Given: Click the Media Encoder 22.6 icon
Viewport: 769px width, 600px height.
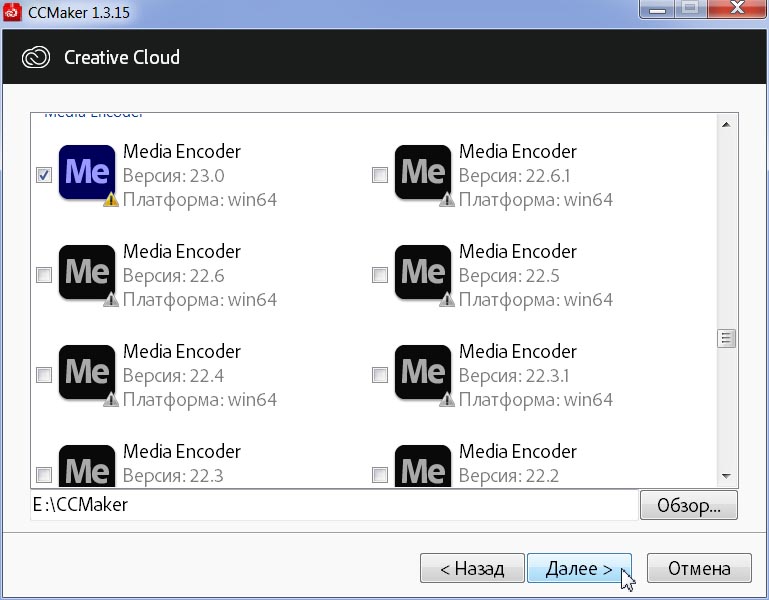Looking at the screenshot, I should point(86,272).
